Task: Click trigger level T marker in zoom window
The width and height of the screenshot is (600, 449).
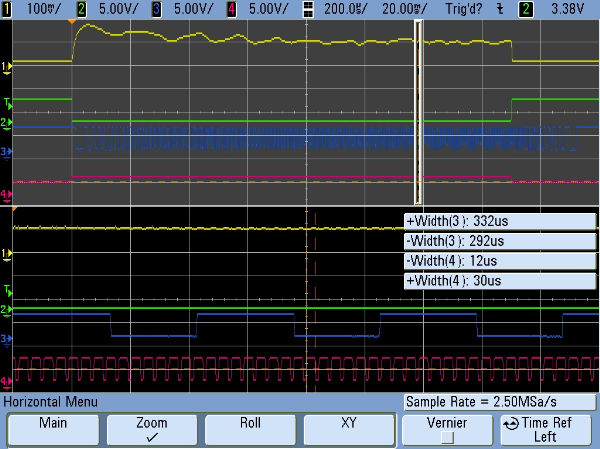Action: (x=8, y=291)
